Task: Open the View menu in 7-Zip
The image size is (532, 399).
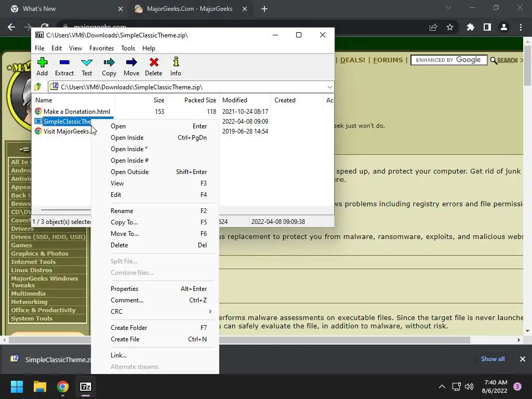Action: [75, 48]
